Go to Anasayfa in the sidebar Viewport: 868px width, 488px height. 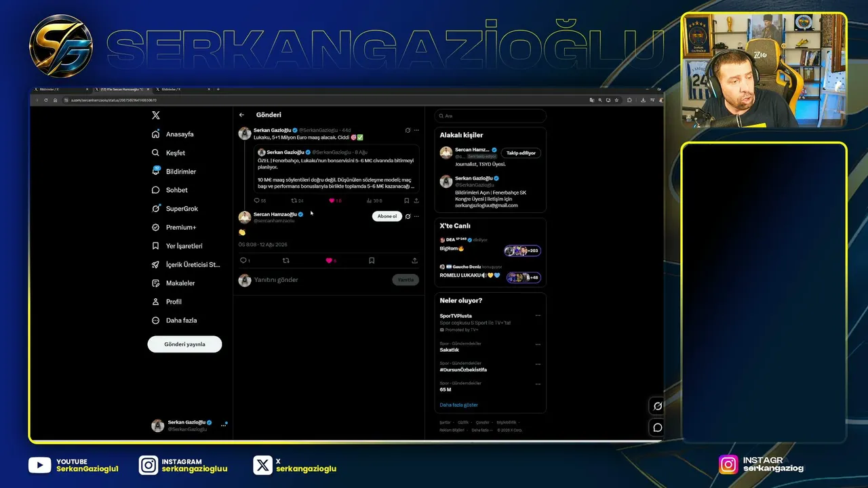tap(174, 134)
